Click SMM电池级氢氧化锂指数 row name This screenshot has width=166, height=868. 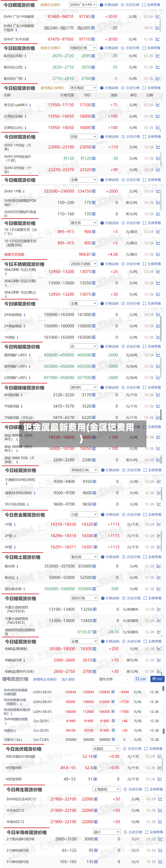[x=16, y=692]
